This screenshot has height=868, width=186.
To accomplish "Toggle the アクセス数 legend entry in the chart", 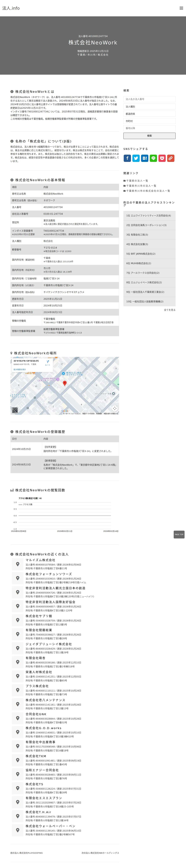I will [26, 504].
